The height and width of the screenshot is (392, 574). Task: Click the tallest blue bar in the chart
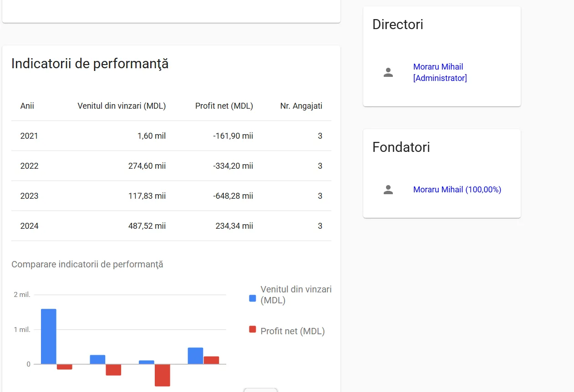(49, 337)
